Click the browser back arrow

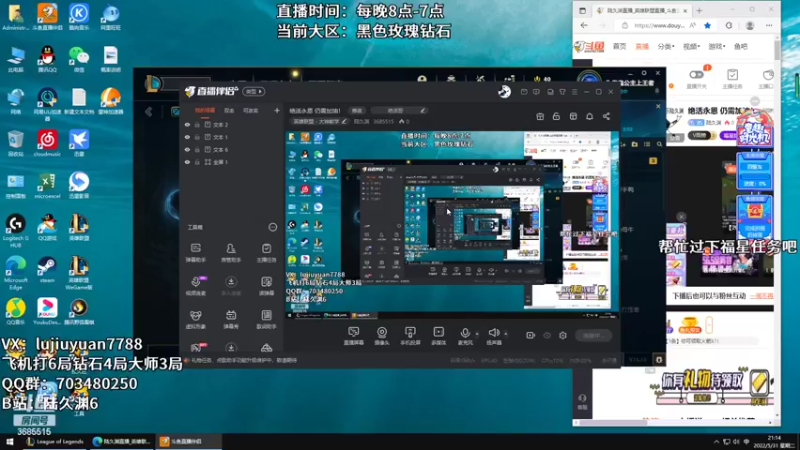[584, 25]
